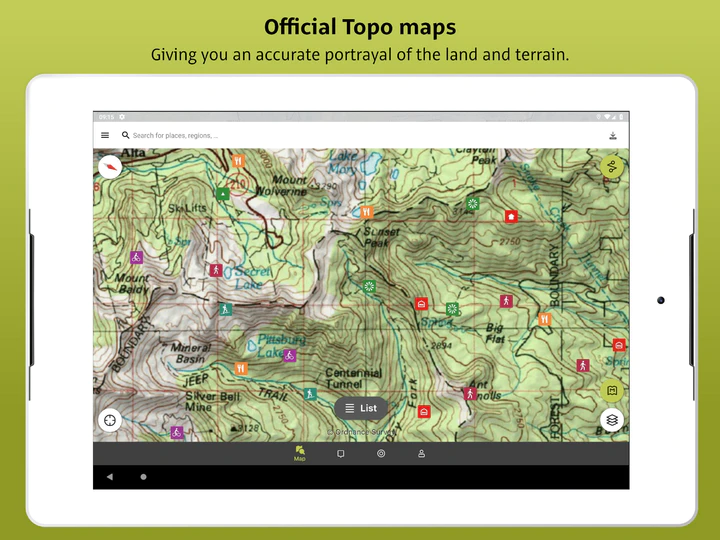The image size is (720, 540).
Task: Tap green viewpoint marker south of Sunset Peak
Action: tap(369, 287)
